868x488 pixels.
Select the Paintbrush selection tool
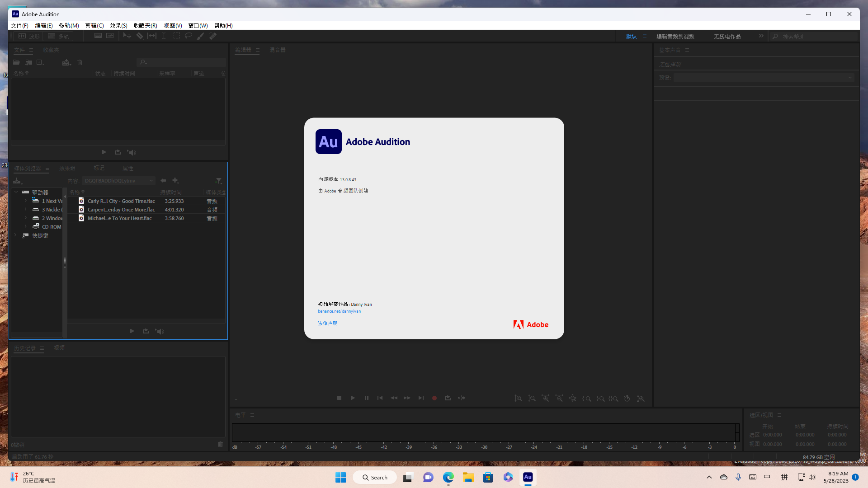tap(200, 36)
